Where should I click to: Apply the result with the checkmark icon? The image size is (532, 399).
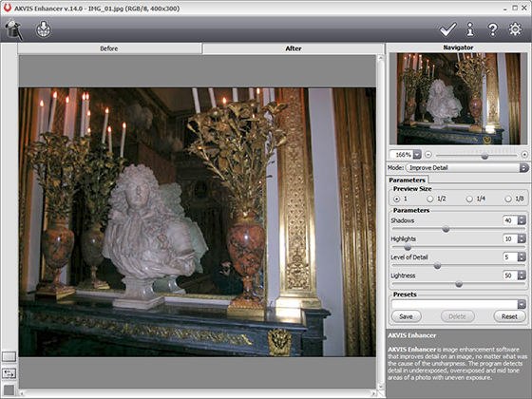(447, 29)
